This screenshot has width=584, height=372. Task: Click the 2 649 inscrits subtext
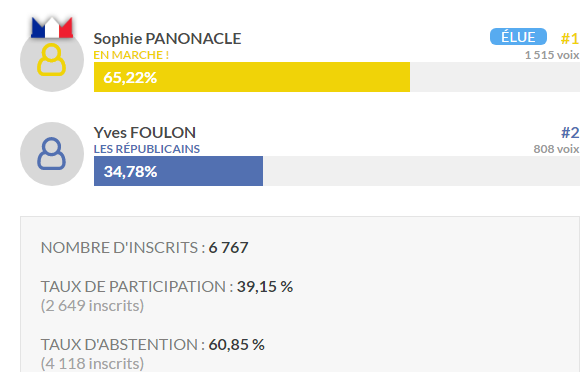point(92,306)
